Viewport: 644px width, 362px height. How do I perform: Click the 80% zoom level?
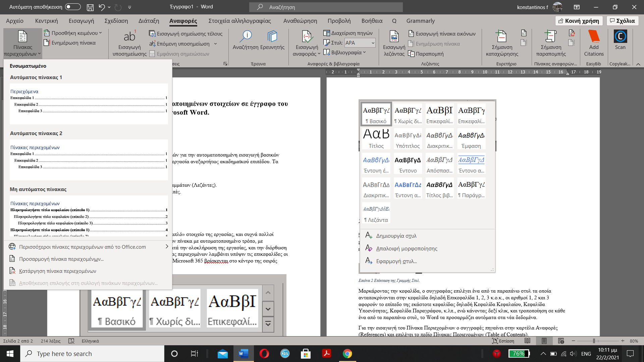634,341
